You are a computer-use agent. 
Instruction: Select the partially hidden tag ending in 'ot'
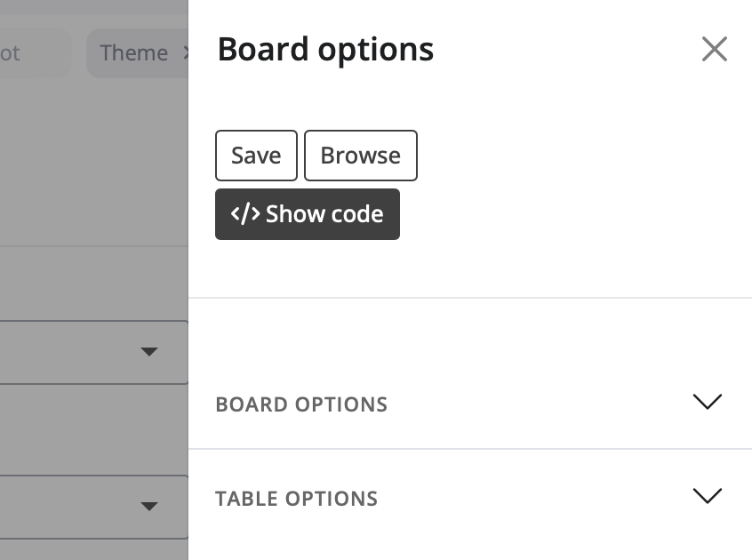point(18,53)
